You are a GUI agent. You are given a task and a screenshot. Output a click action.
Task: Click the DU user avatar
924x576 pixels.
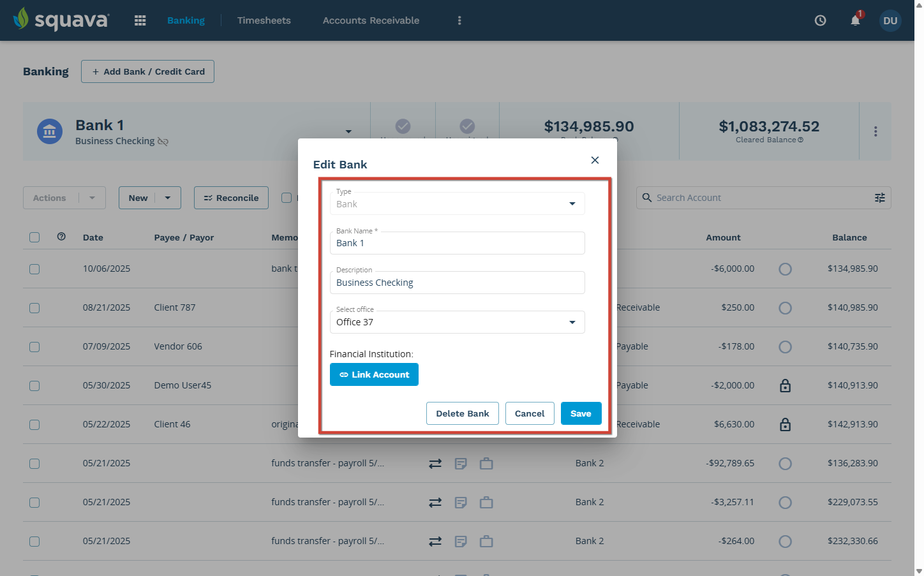coord(890,20)
